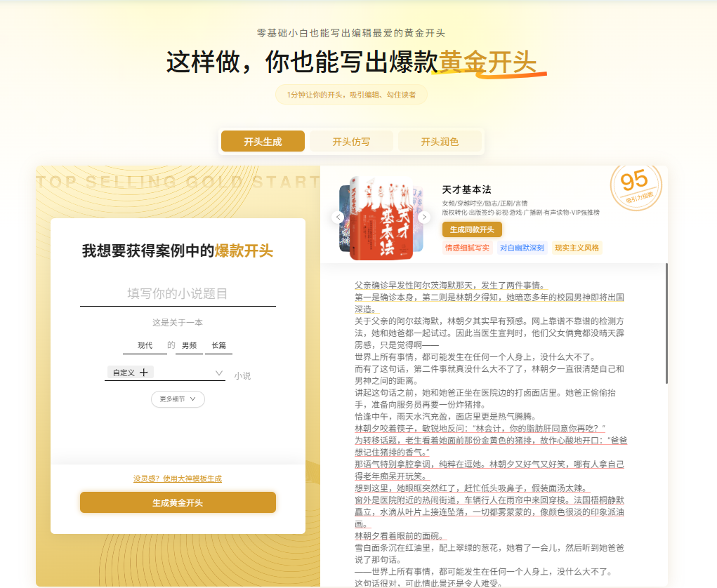Click the 天才基本法 book cover thumbnail
The height and width of the screenshot is (588, 717).
[381, 218]
